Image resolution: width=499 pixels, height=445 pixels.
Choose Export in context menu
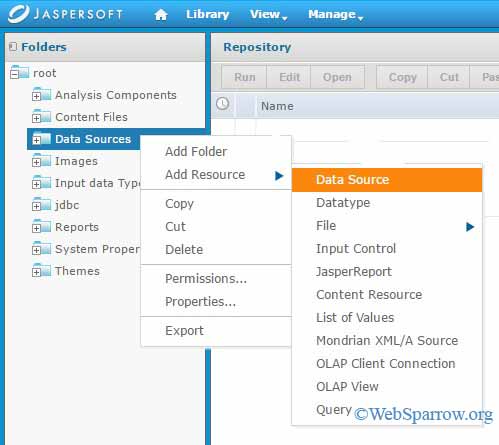click(x=216, y=330)
